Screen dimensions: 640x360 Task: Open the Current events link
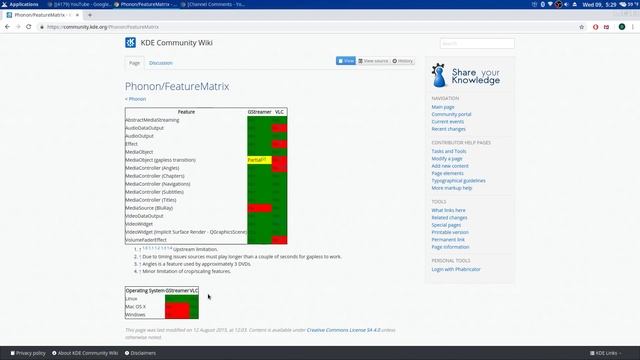(x=448, y=122)
